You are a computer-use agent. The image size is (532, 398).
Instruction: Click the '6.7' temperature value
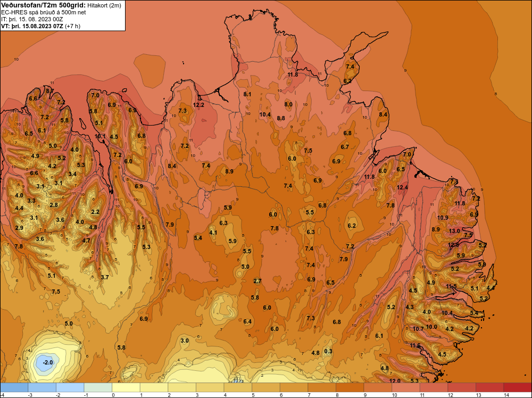(345, 147)
